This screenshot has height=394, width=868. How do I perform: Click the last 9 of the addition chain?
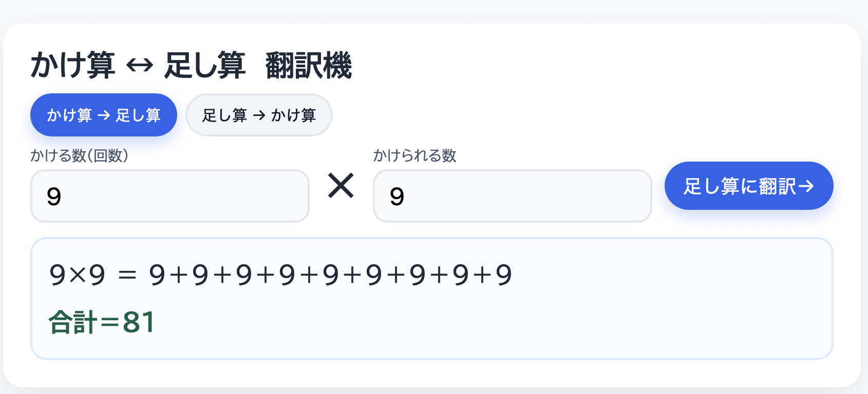click(504, 275)
